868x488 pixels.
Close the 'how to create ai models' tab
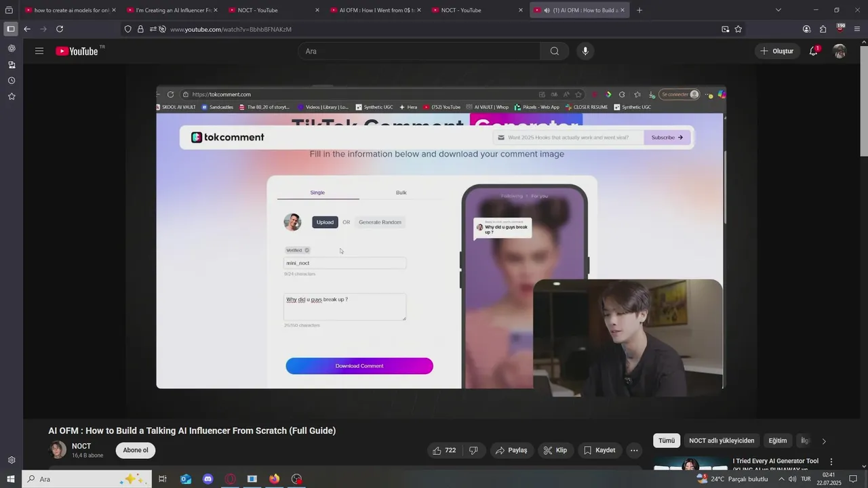tap(114, 10)
